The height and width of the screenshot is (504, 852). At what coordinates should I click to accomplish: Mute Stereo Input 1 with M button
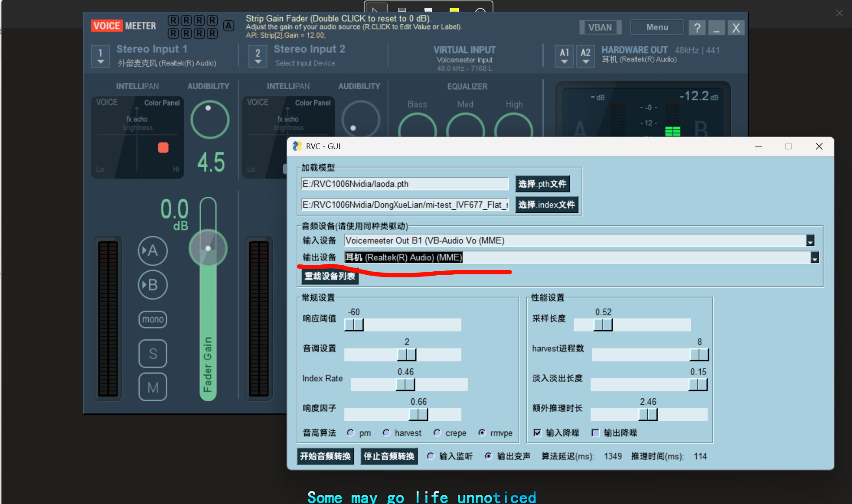pyautogui.click(x=153, y=387)
